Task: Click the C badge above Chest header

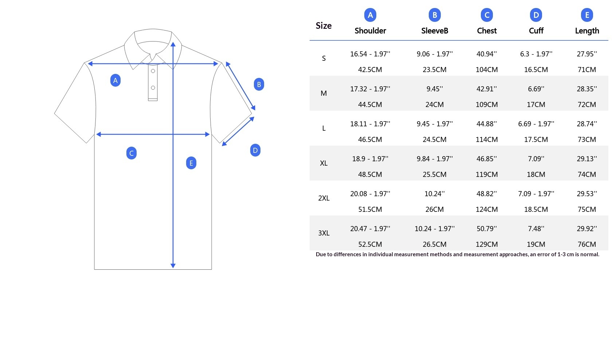Action: click(x=487, y=15)
